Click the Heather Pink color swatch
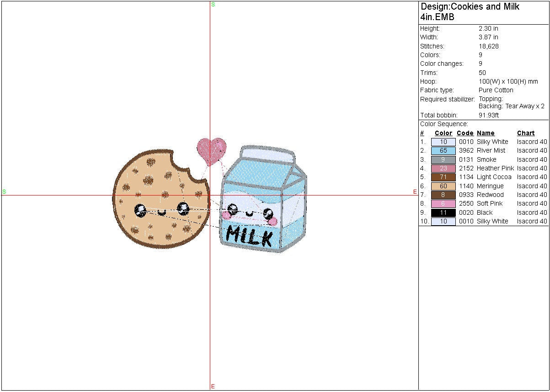Screen dimensions: 550x392 point(443,168)
